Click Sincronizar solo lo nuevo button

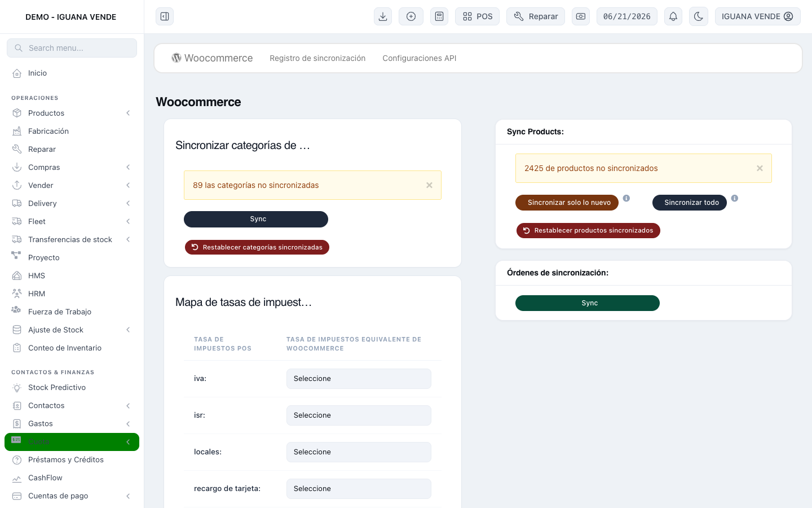pos(567,203)
